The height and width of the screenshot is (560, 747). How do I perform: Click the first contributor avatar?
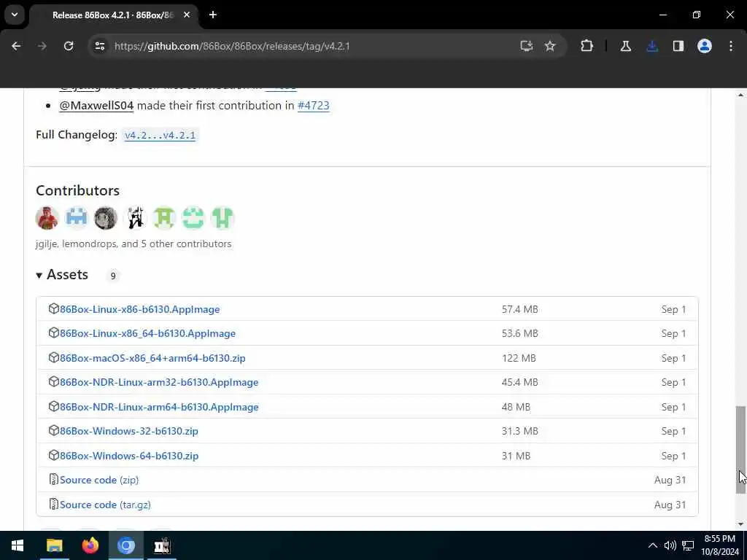click(x=47, y=218)
